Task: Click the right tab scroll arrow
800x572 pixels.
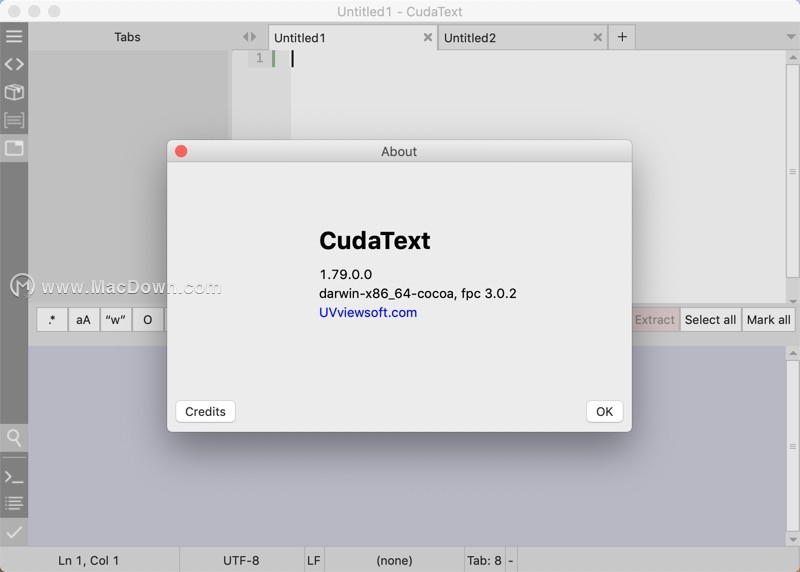Action: [253, 37]
